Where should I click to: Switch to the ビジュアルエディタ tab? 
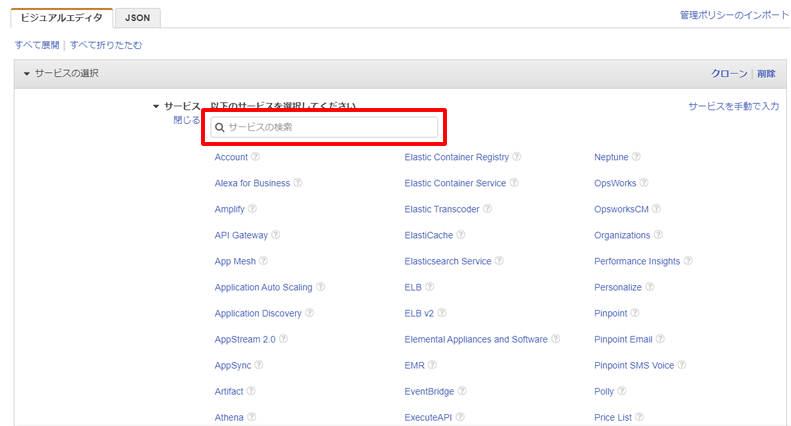pyautogui.click(x=62, y=18)
